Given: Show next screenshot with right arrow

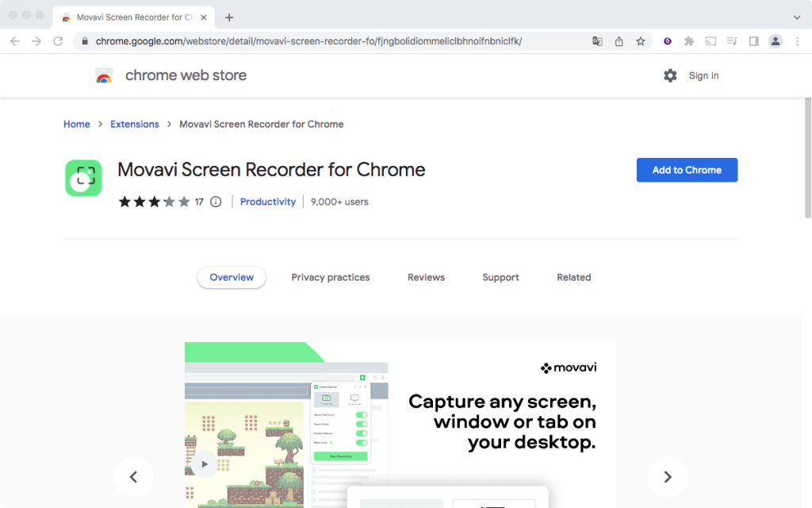Looking at the screenshot, I should (668, 477).
